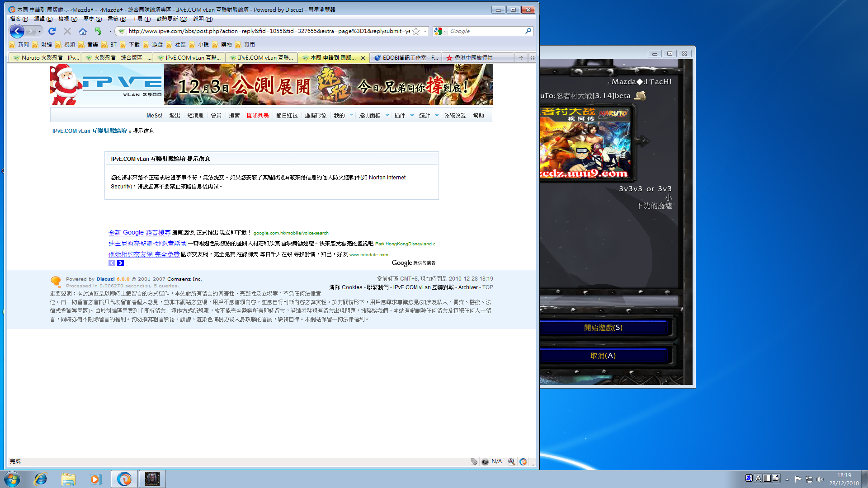Open the 工具 menu
This screenshot has width=868, height=488.
pos(141,19)
